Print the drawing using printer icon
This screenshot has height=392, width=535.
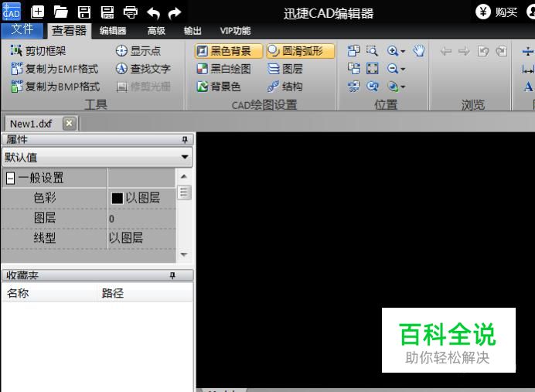[131, 12]
